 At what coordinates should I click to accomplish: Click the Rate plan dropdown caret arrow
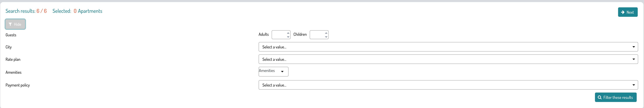pos(633,59)
